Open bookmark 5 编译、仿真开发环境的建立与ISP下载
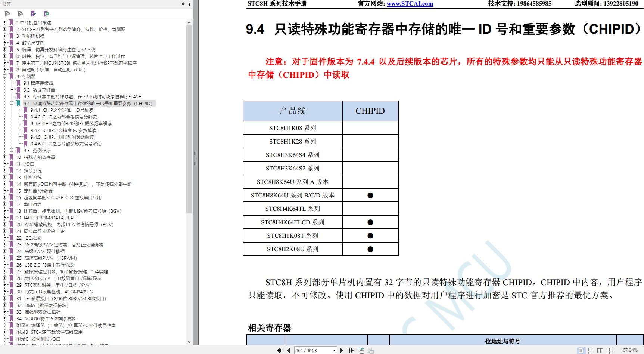 pos(56,49)
